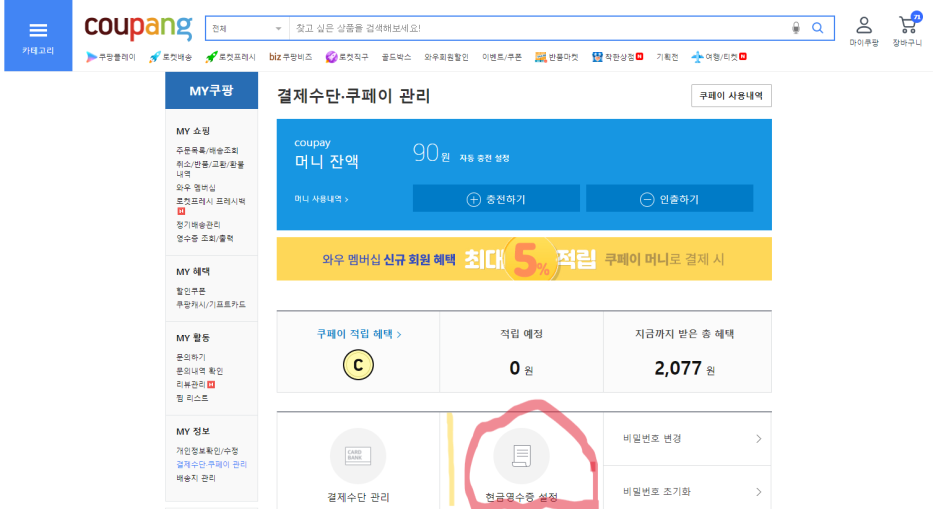The image size is (936, 509).
Task: Open 주문목록/배송조회 in the sidebar
Action: (x=207, y=150)
